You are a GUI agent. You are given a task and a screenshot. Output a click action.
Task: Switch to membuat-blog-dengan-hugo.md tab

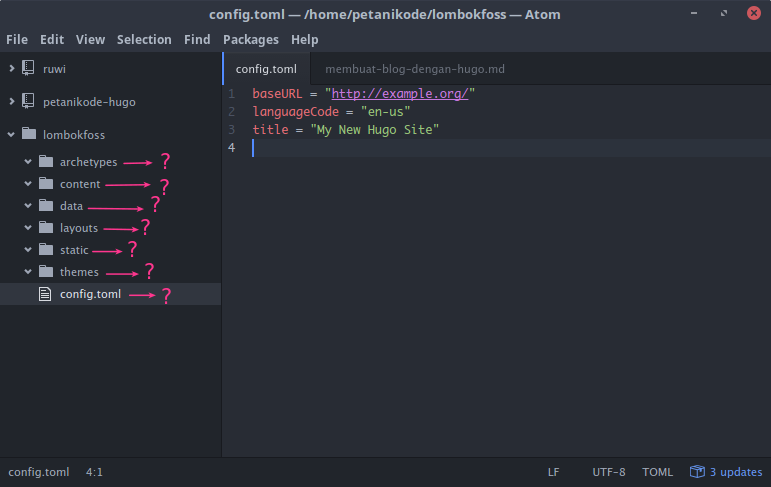415,69
